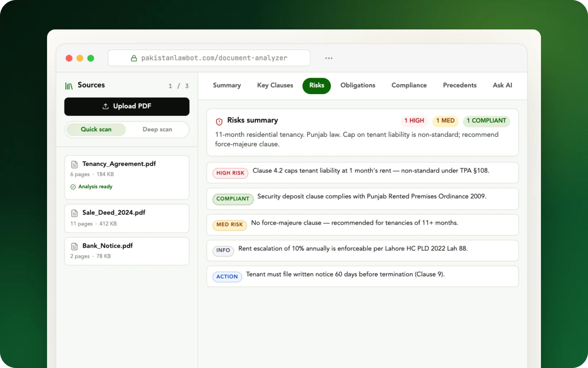Click the Tenancy_Agreement.pdf file icon

(74, 164)
